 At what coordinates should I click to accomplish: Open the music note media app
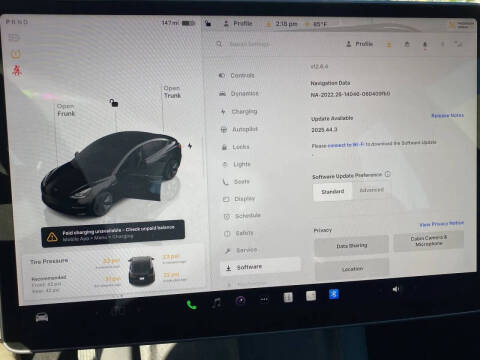pyautogui.click(x=217, y=303)
